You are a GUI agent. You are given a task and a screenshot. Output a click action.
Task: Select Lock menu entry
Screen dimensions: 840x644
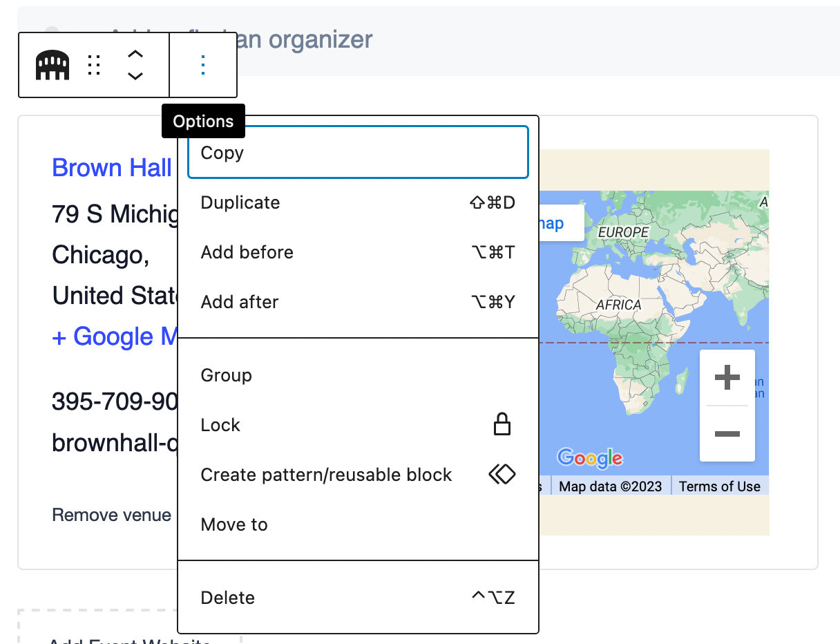tap(358, 425)
